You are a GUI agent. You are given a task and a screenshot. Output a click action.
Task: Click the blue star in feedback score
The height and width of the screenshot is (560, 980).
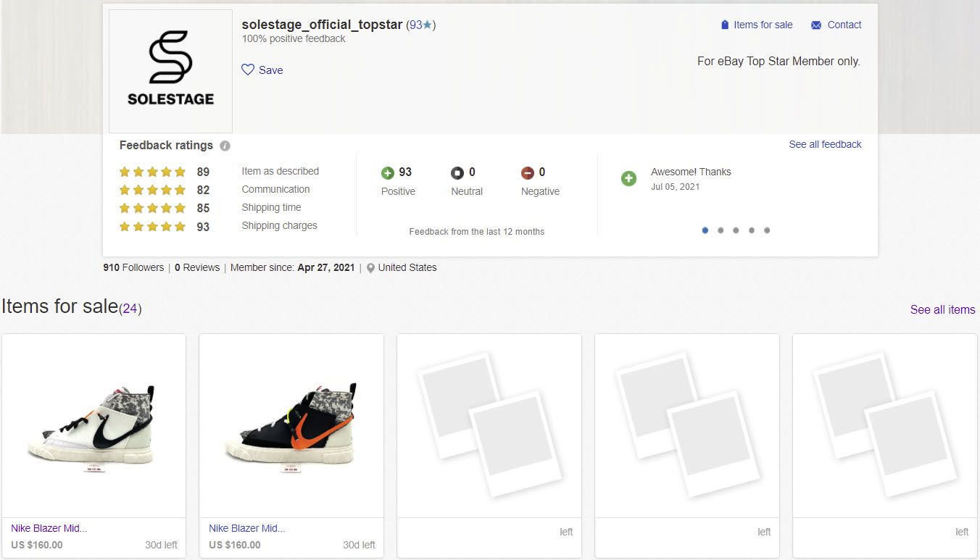coord(428,25)
